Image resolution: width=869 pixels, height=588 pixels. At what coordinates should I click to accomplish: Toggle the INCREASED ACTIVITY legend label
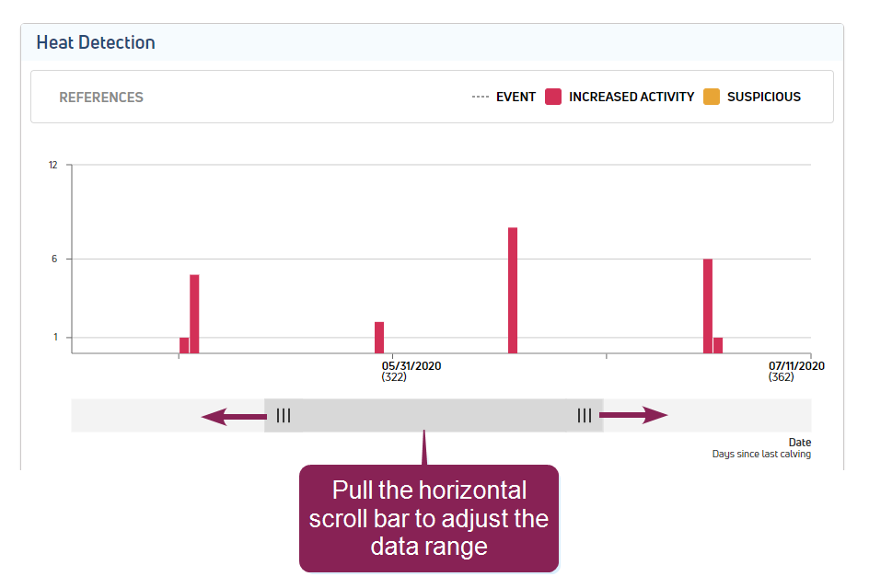point(631,97)
